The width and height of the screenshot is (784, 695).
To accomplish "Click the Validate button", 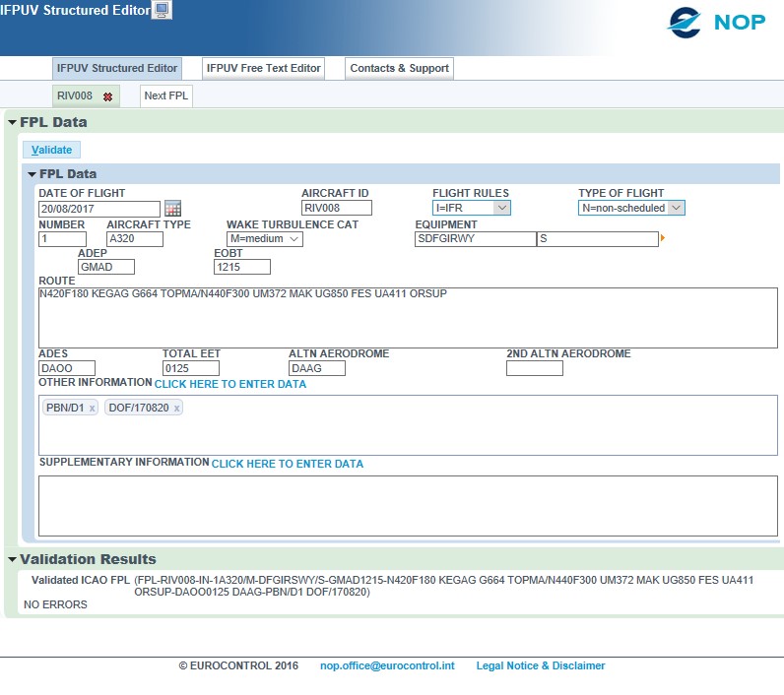I will pos(51,150).
